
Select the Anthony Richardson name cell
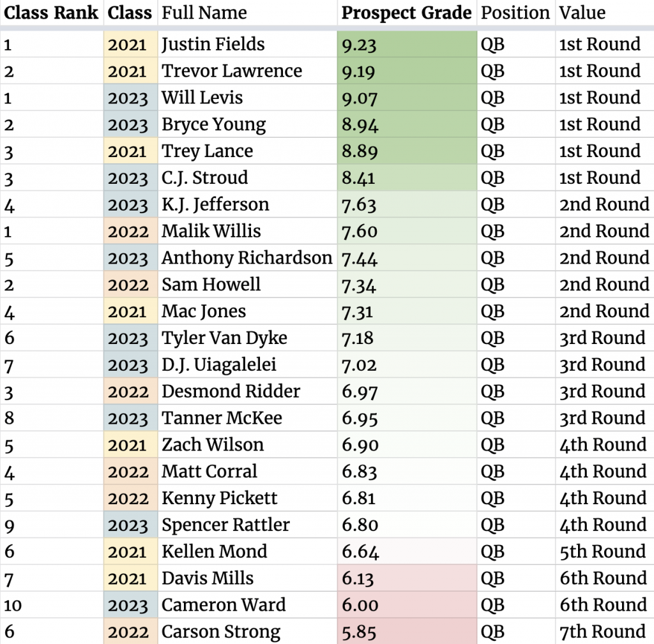click(247, 258)
